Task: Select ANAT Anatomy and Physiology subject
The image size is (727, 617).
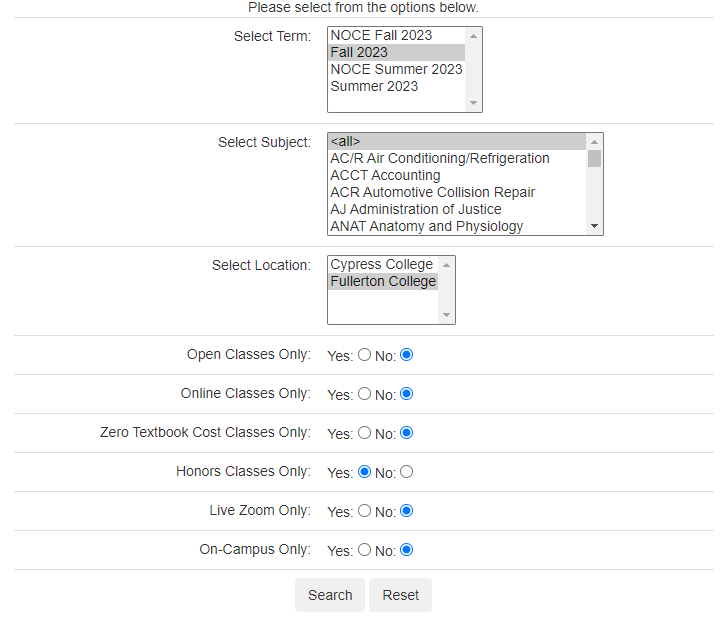Action: coord(457,226)
